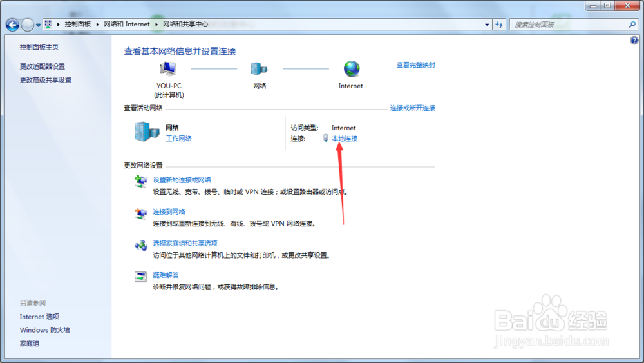Click the search magnifier icon
Image resolution: width=644 pixels, height=363 pixels.
pos(632,25)
